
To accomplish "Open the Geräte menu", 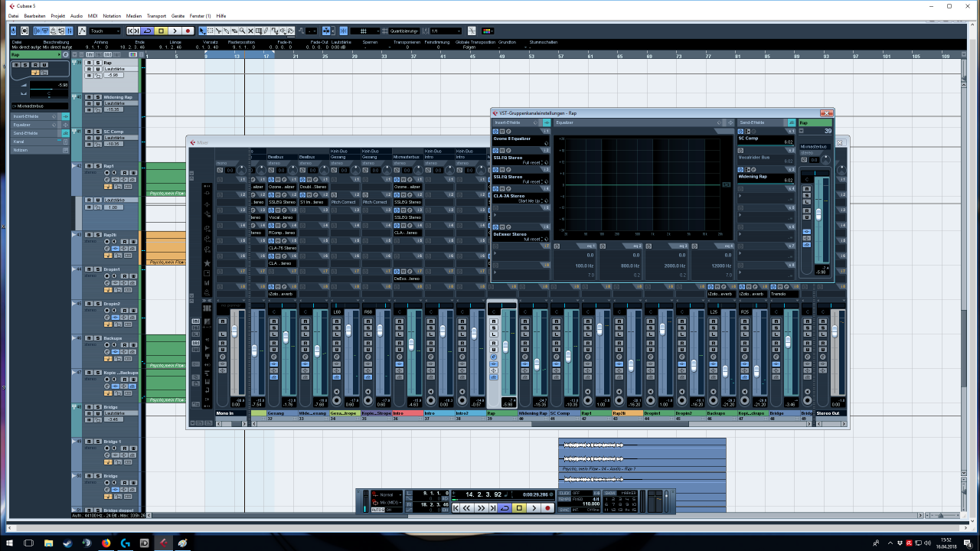I will (x=178, y=15).
